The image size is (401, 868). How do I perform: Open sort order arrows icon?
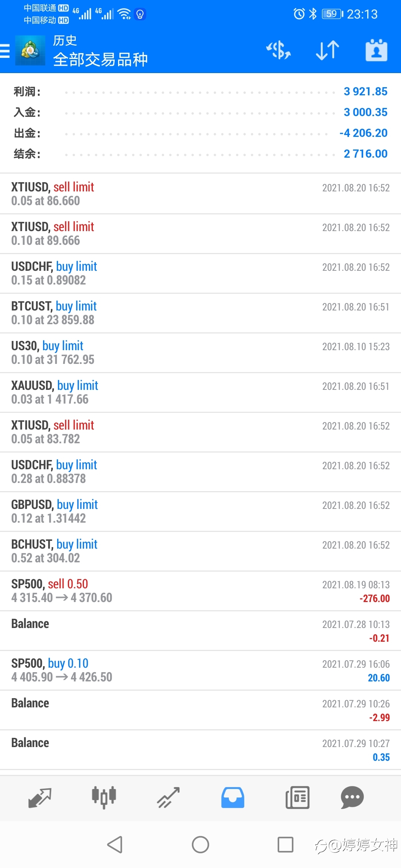pos(327,50)
